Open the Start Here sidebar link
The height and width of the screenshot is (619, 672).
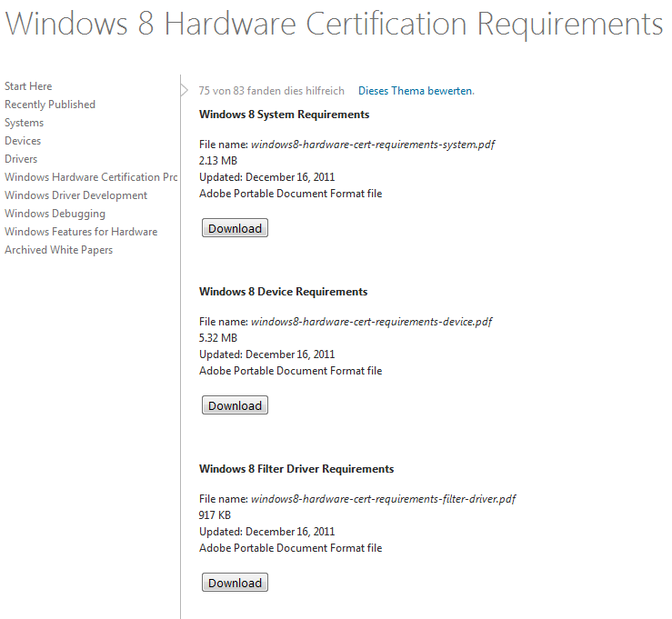point(28,86)
